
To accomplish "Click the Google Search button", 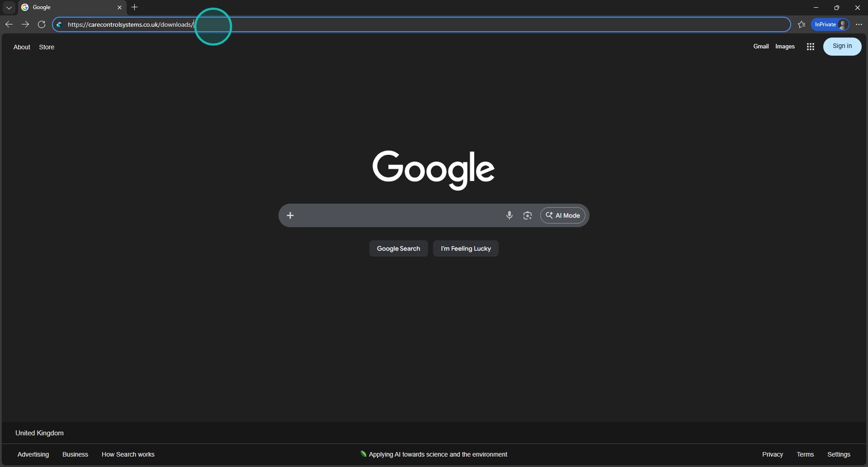I will coord(398,249).
